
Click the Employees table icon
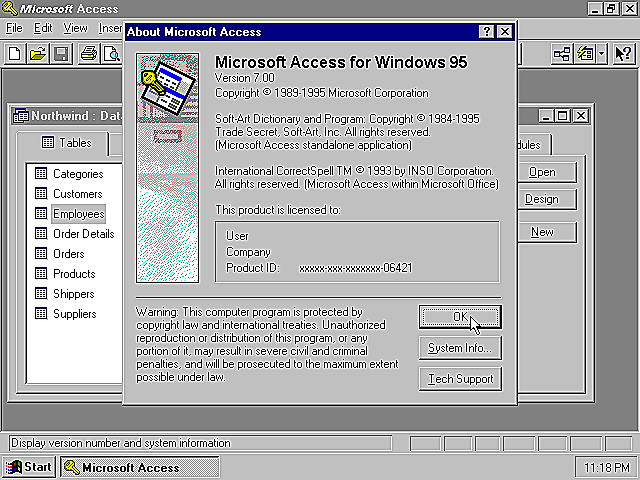click(x=41, y=213)
